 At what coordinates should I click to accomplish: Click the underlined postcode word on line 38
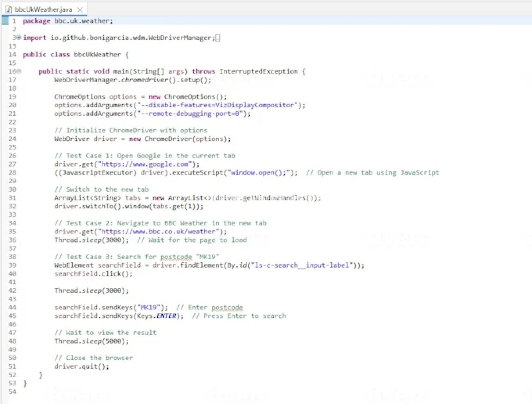point(176,257)
